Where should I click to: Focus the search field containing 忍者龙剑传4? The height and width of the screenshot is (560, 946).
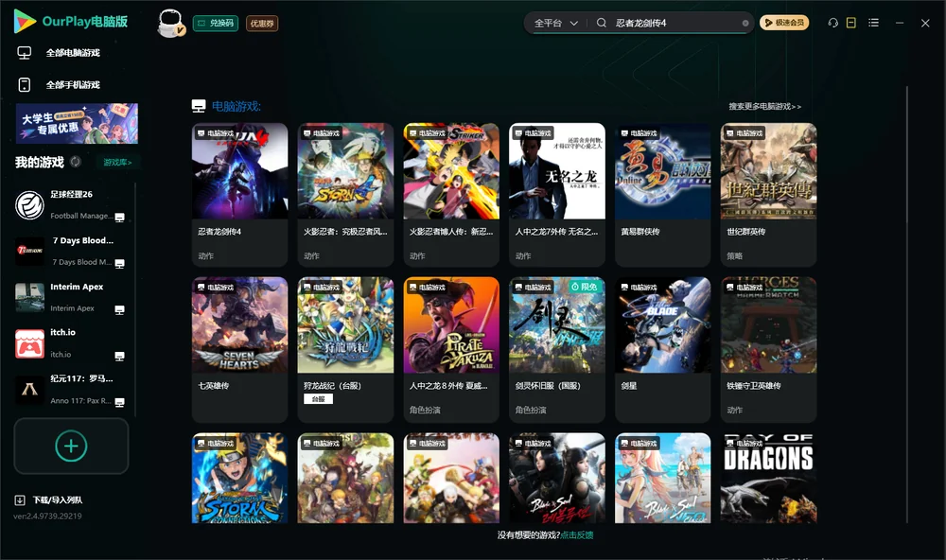pyautogui.click(x=675, y=23)
